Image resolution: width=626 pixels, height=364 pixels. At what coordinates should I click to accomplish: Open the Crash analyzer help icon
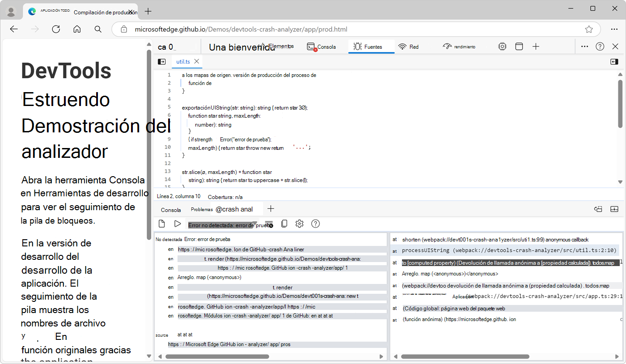click(315, 224)
